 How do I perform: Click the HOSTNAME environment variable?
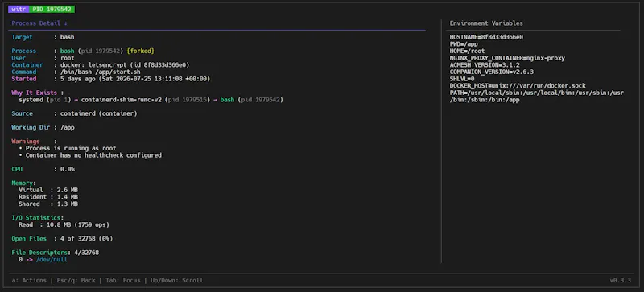pos(486,37)
